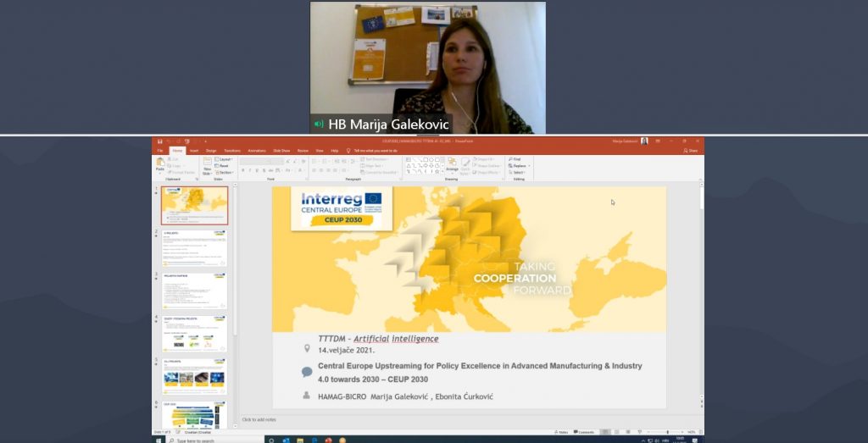Click the Save icon in title bar
Screen dimensions: 868x443
click(158, 141)
